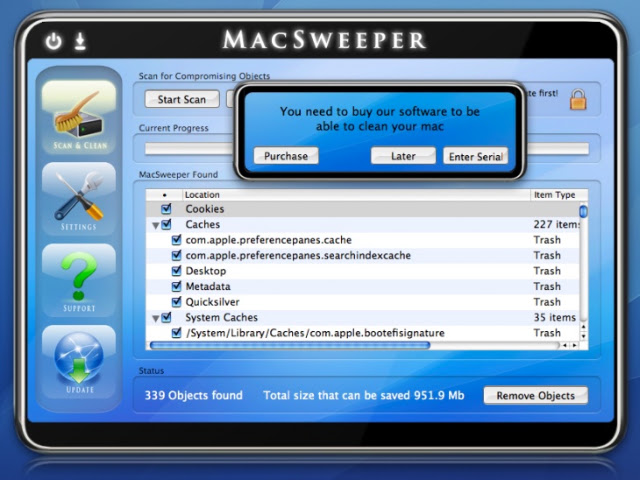Screen dimensions: 640x480
Task: Uncheck the Desktop item checkbox
Action: [x=176, y=271]
